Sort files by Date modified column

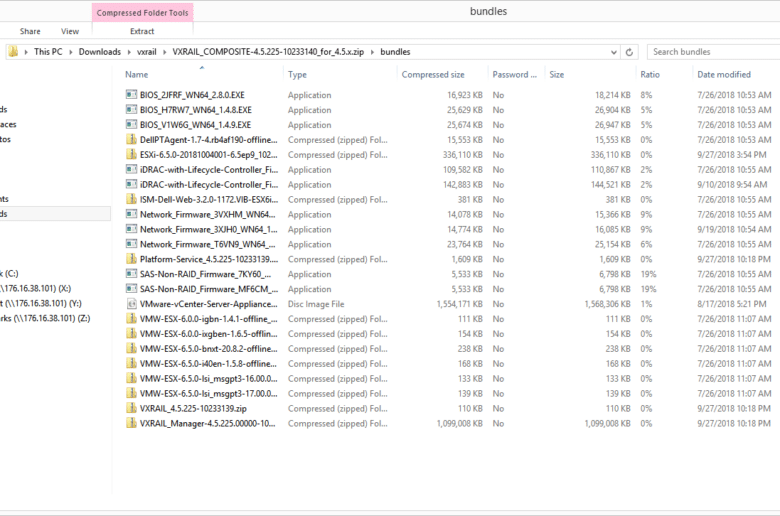(x=724, y=74)
